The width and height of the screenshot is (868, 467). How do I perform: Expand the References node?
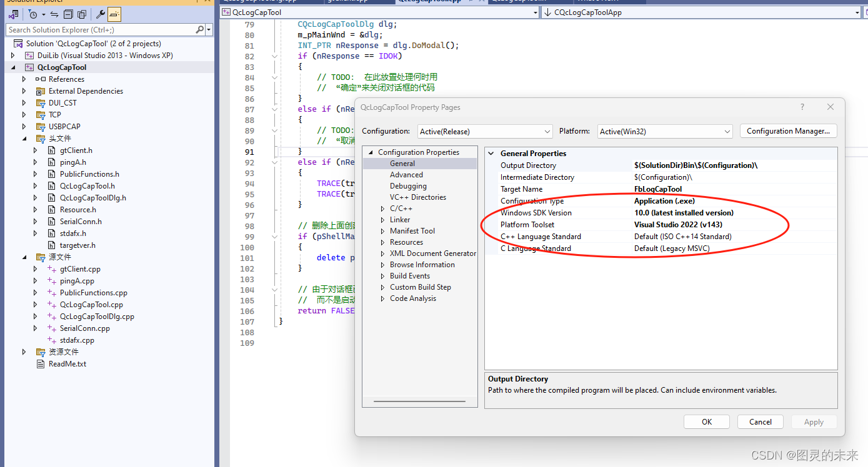(24, 79)
